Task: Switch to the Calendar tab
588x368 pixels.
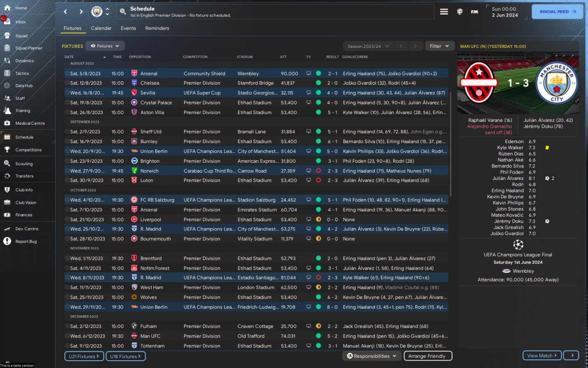Action: coord(101,28)
